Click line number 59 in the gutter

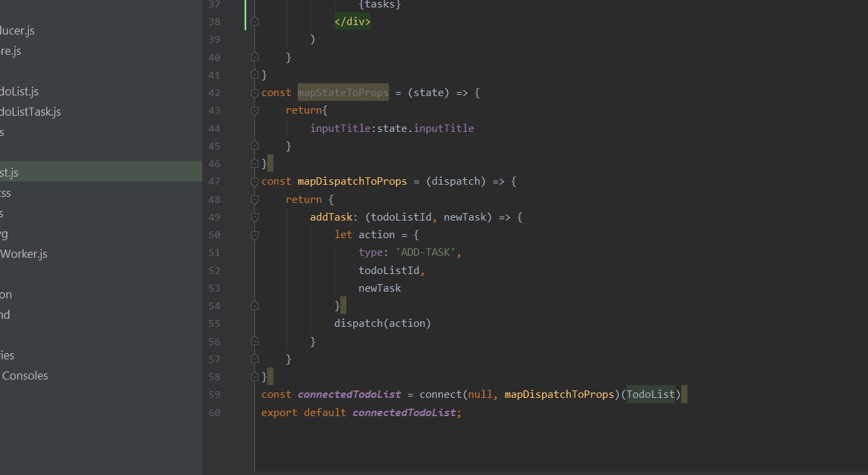214,394
